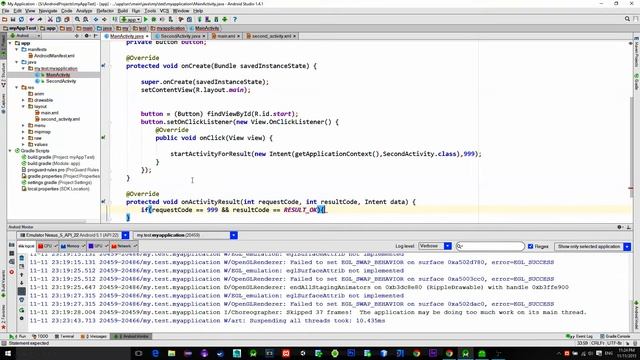Select second_activity.xml in layout folder

57,119
